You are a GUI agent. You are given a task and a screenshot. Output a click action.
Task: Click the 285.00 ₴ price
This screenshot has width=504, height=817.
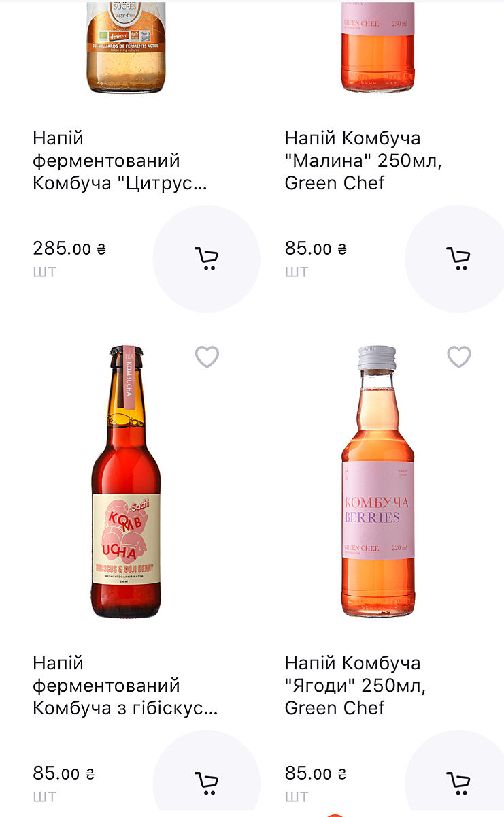tap(69, 249)
